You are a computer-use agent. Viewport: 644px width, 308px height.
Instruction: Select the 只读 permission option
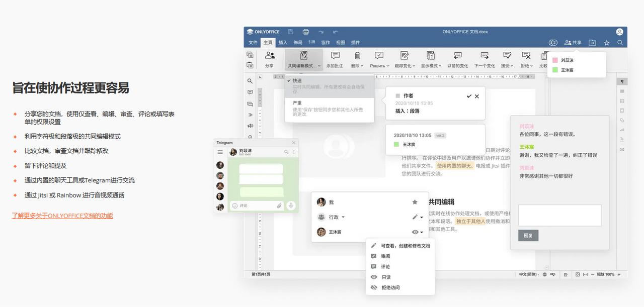[x=400, y=277]
